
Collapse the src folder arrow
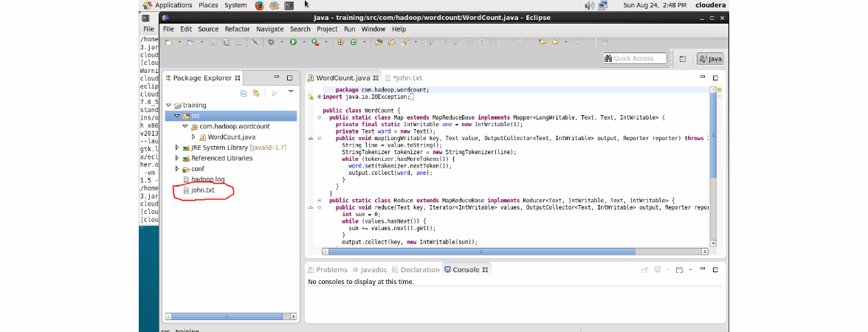(176, 117)
